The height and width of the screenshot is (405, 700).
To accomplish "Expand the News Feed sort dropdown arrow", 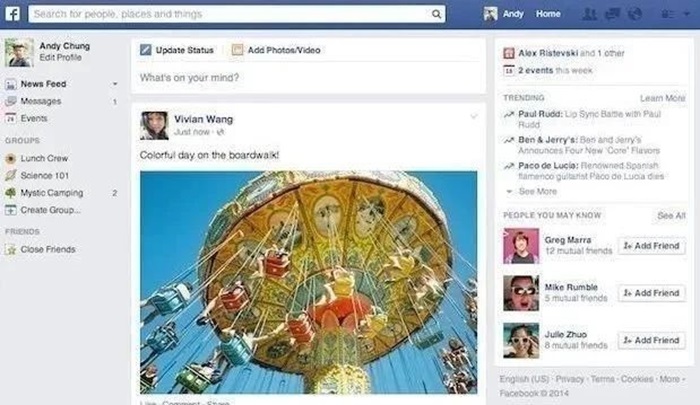I will point(115,84).
